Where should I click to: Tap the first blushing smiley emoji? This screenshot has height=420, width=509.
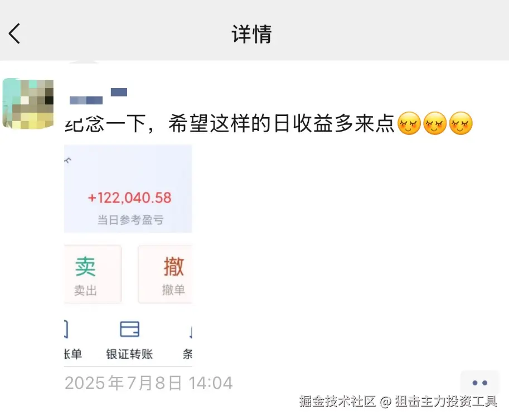pyautogui.click(x=409, y=123)
